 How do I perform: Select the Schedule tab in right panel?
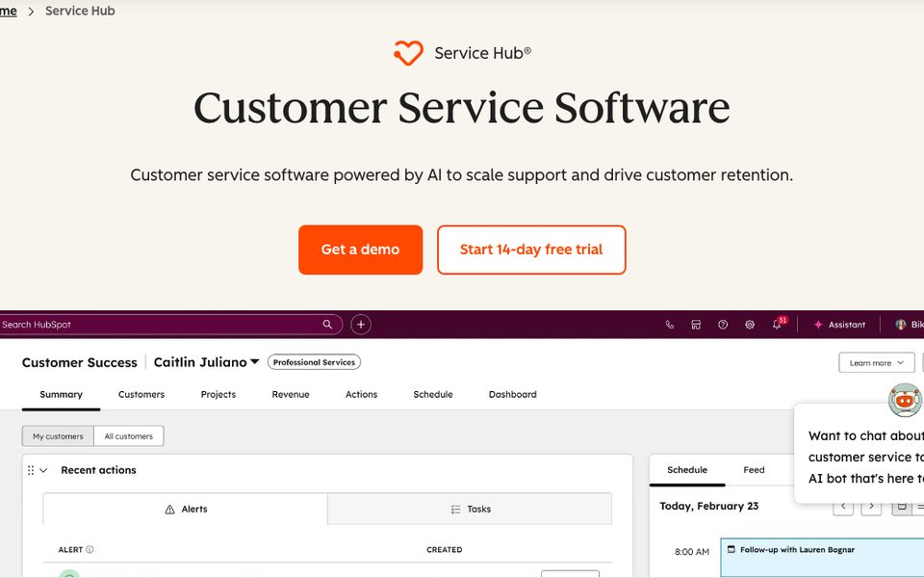click(687, 470)
